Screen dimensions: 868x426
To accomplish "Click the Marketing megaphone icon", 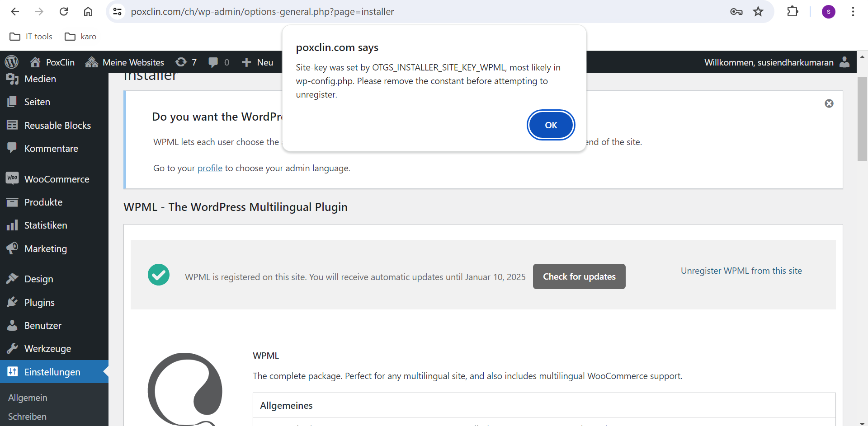I will (x=12, y=248).
